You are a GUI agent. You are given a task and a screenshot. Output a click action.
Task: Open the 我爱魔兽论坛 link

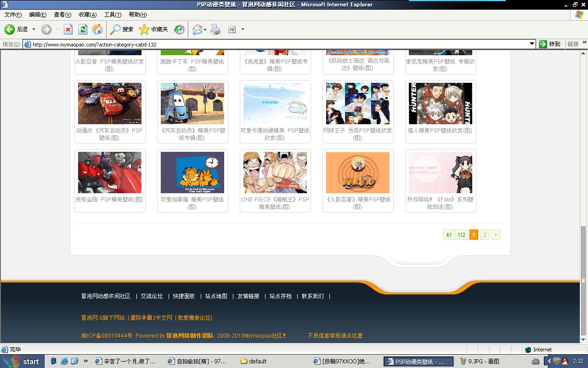click(194, 318)
